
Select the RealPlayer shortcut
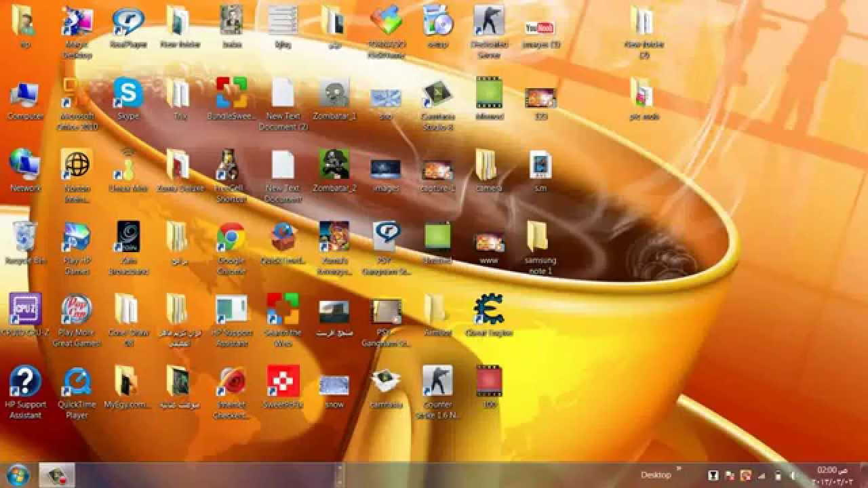(128, 27)
